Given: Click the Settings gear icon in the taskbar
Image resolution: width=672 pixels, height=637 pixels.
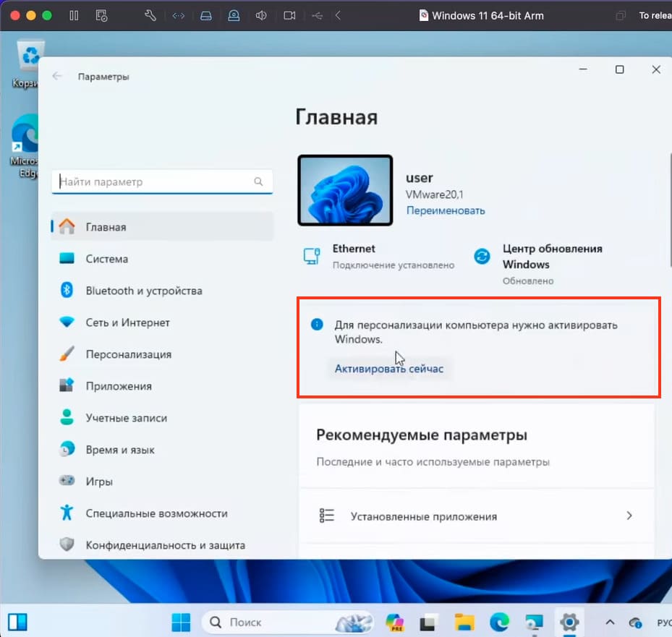Looking at the screenshot, I should point(569,622).
